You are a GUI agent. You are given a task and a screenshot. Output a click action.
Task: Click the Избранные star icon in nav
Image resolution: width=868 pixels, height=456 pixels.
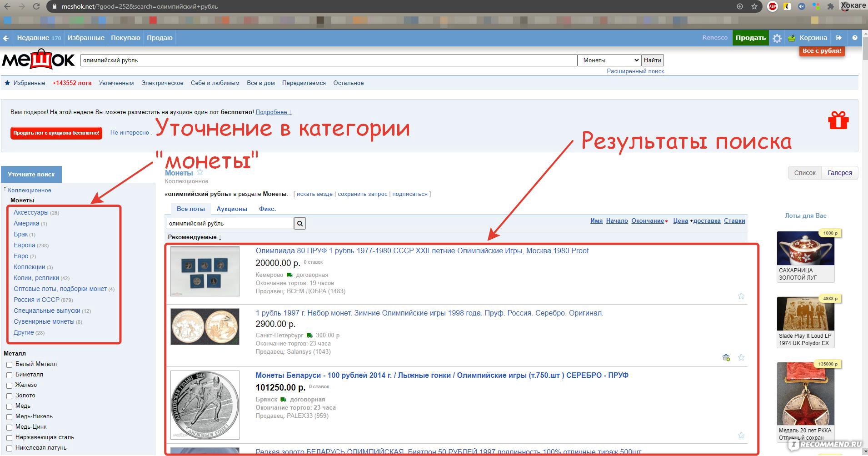[7, 83]
